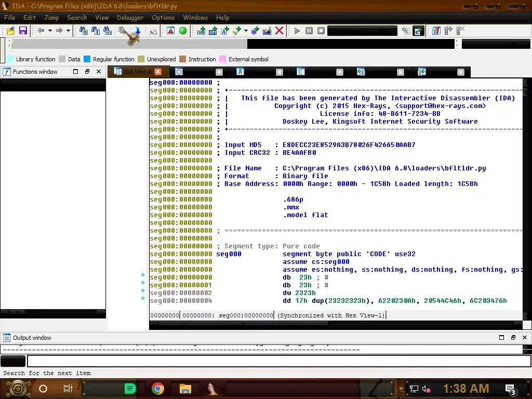532x399 pixels.
Task: Click the make ASCII string 'A' icon
Action: (x=225, y=31)
